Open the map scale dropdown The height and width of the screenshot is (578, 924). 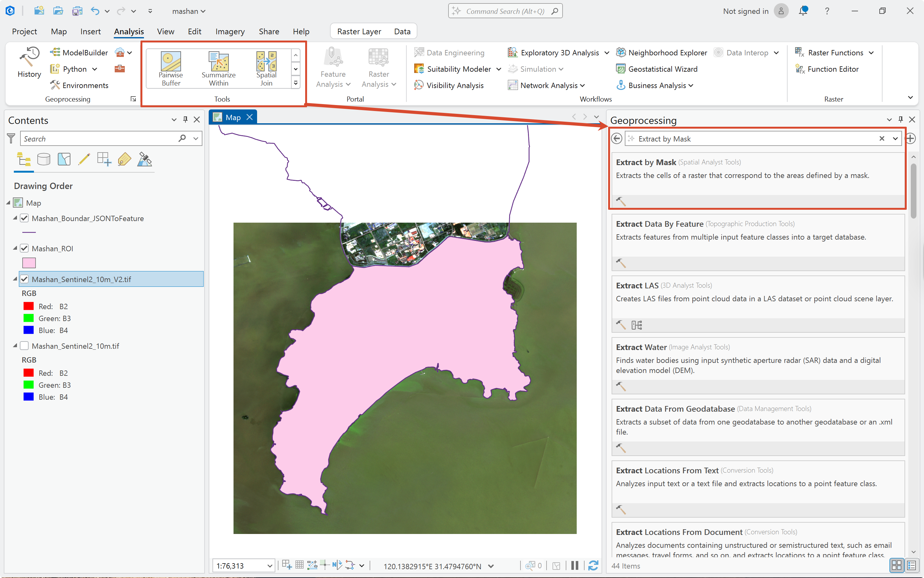coord(269,566)
